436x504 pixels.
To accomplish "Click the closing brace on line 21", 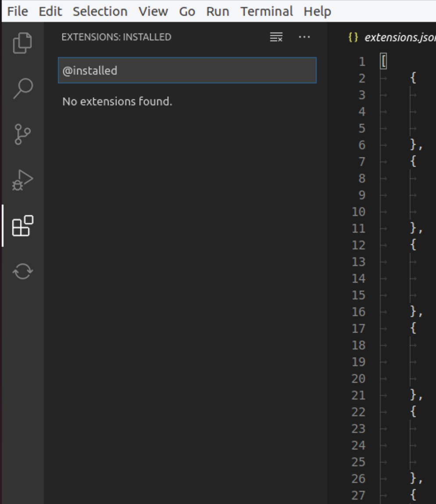I will coord(413,396).
